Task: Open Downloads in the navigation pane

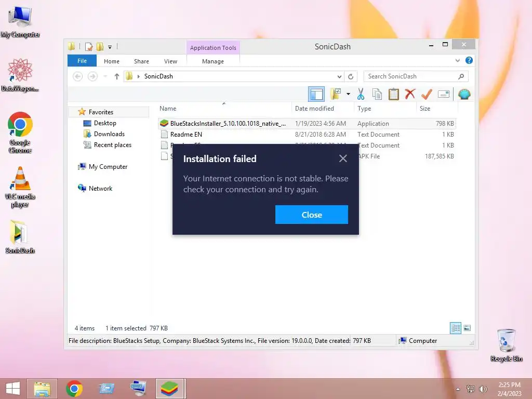Action: click(109, 134)
